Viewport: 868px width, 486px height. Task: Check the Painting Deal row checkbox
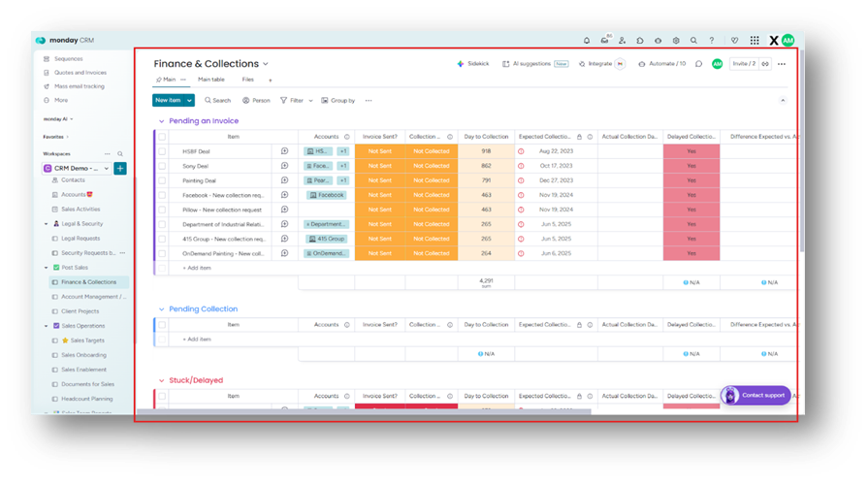[x=162, y=180]
